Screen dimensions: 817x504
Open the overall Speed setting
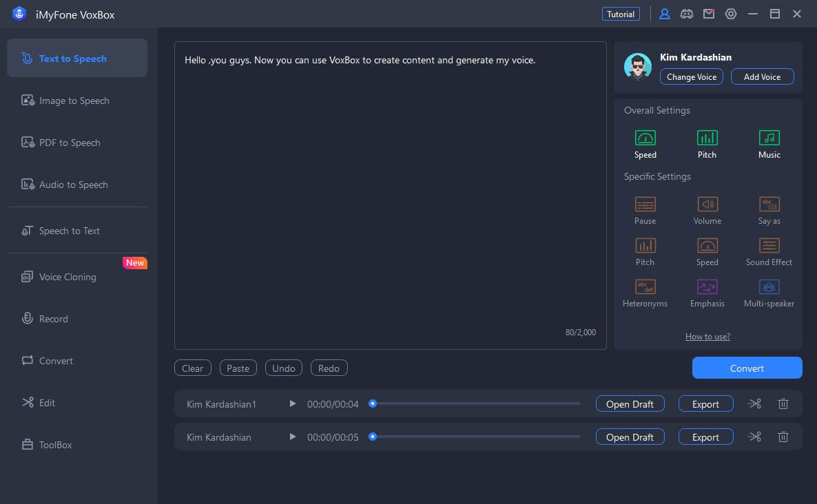(645, 144)
